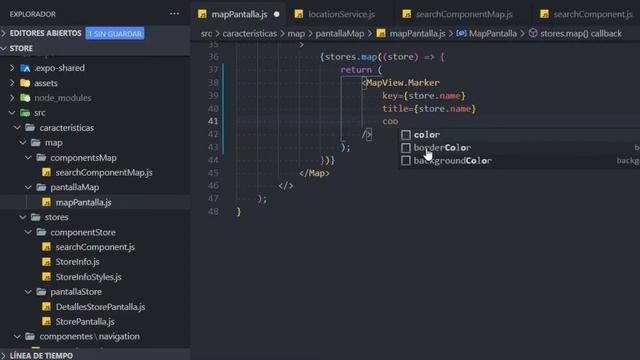
Task: Open searchComponentMap.js from the file tree
Action: pyautogui.click(x=104, y=172)
